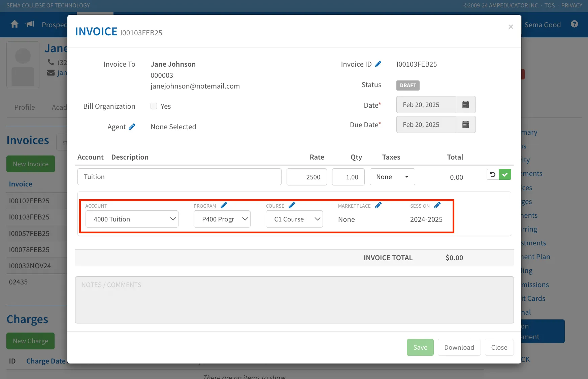588x379 pixels.
Task: Click the New Invoice button
Action: 31,164
